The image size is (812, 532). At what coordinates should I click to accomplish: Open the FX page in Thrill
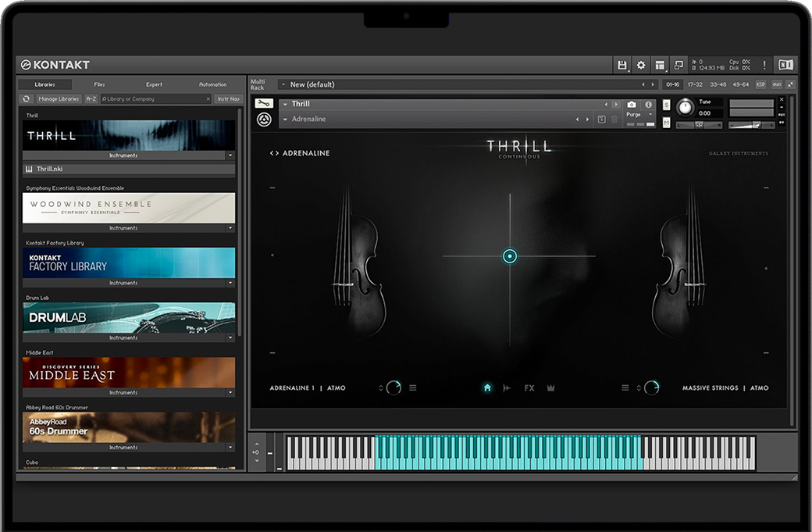click(529, 387)
